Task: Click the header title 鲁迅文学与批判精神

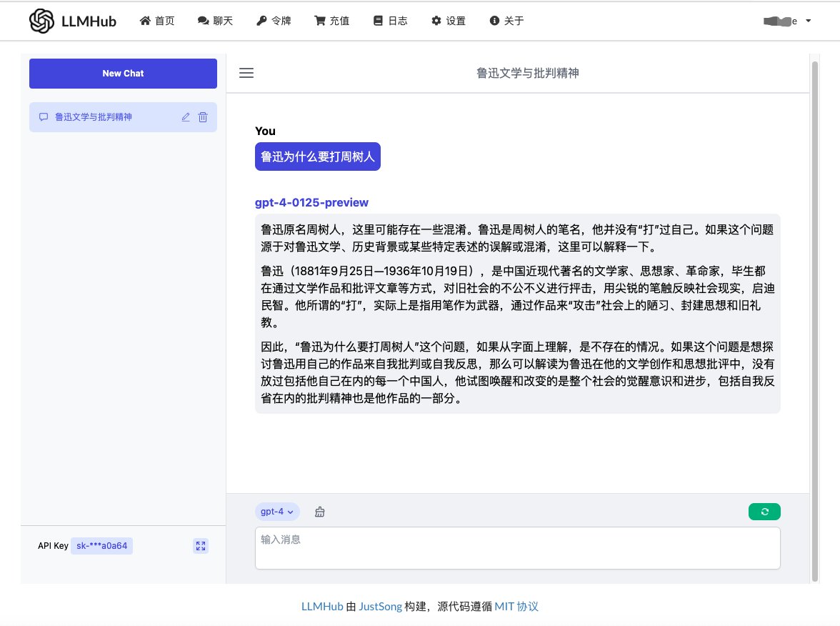Action: [x=528, y=73]
